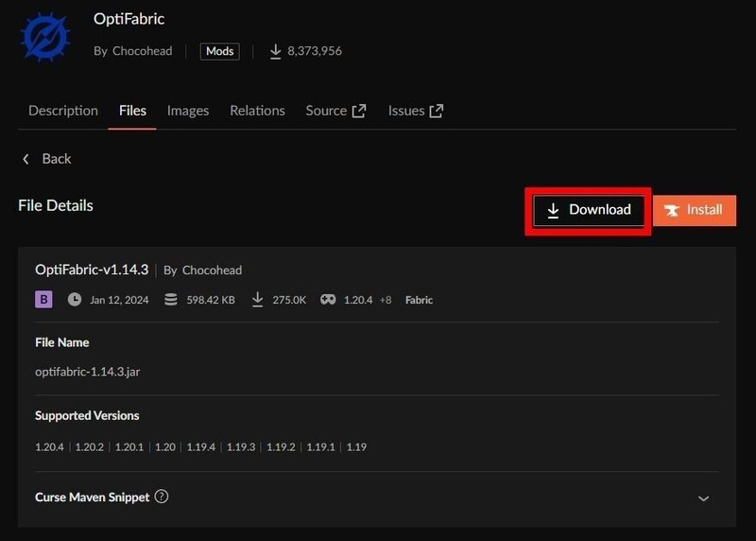Screen dimensions: 756x541
Task: Click the external-link icon next to Source
Action: pos(359,111)
